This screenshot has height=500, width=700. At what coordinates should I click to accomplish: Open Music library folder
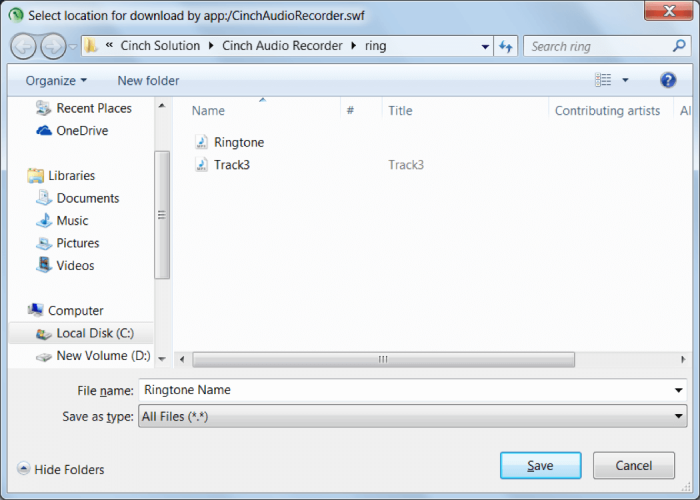(72, 220)
